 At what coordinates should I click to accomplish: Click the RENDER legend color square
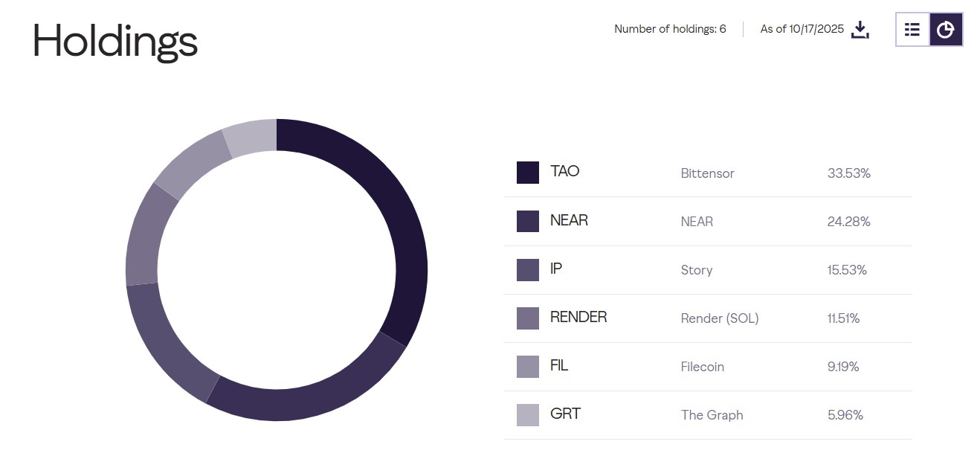coord(528,318)
